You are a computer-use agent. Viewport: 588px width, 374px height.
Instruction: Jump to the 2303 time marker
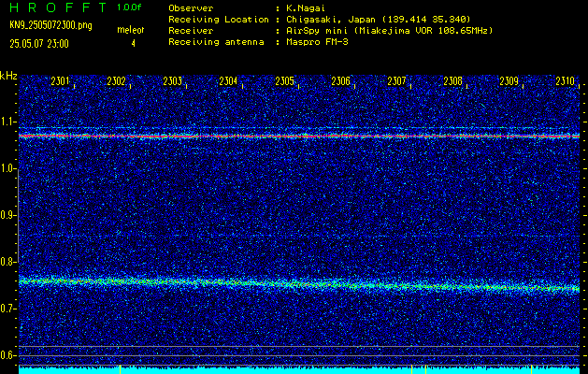[x=173, y=81]
